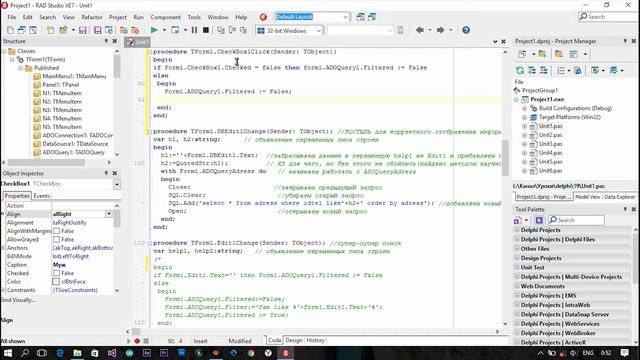
Task: Open the IDE help question icon
Action: (466, 30)
